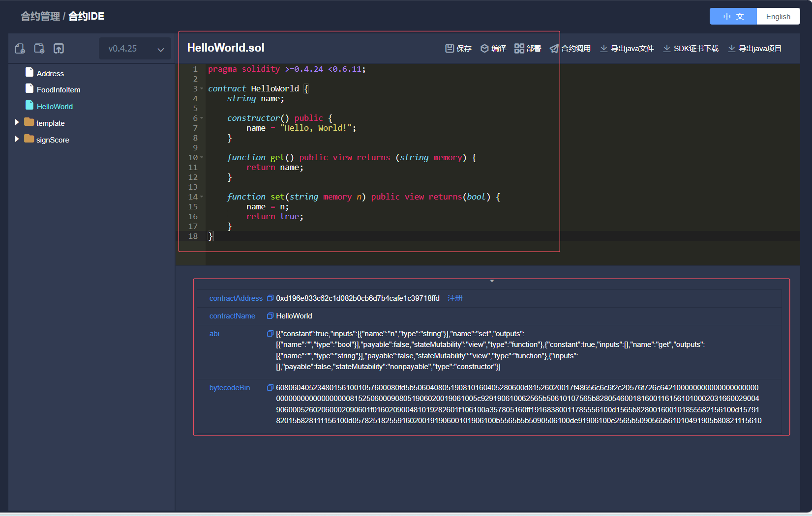Fold the contract block at line 3
Screen dimensions: 812x516
click(202, 88)
